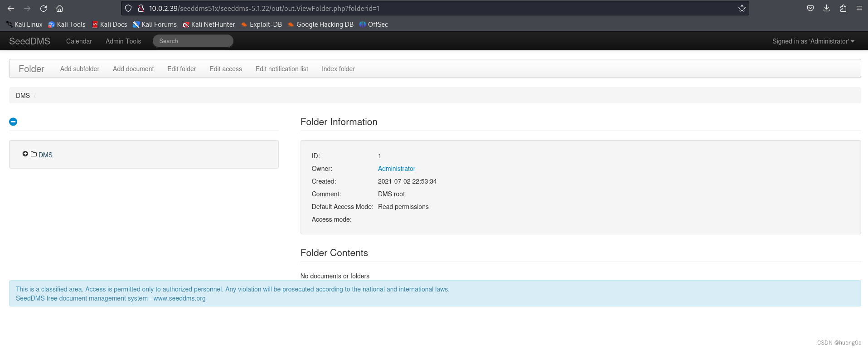Open the Kali Linux bookmark
This screenshot has height=350, width=868.
tap(24, 24)
